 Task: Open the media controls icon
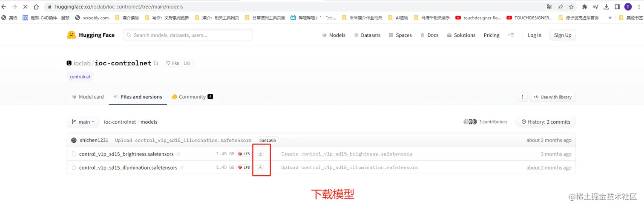595,7
